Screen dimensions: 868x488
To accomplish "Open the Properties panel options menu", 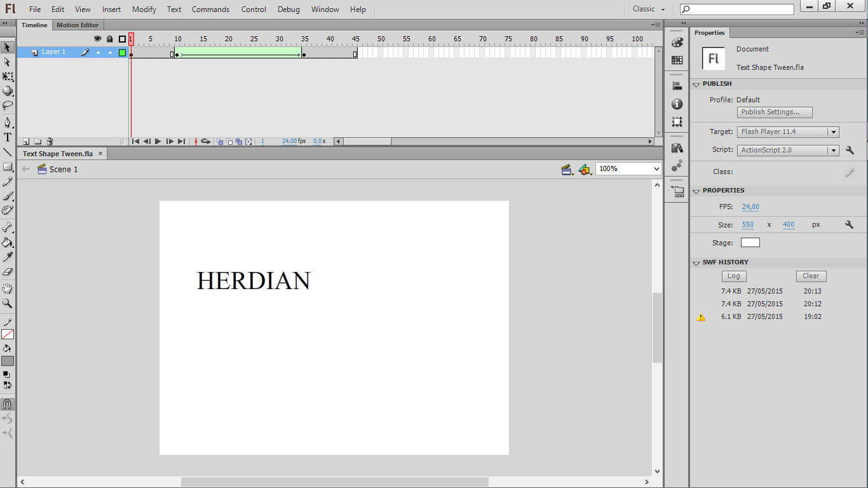I will click(x=860, y=32).
